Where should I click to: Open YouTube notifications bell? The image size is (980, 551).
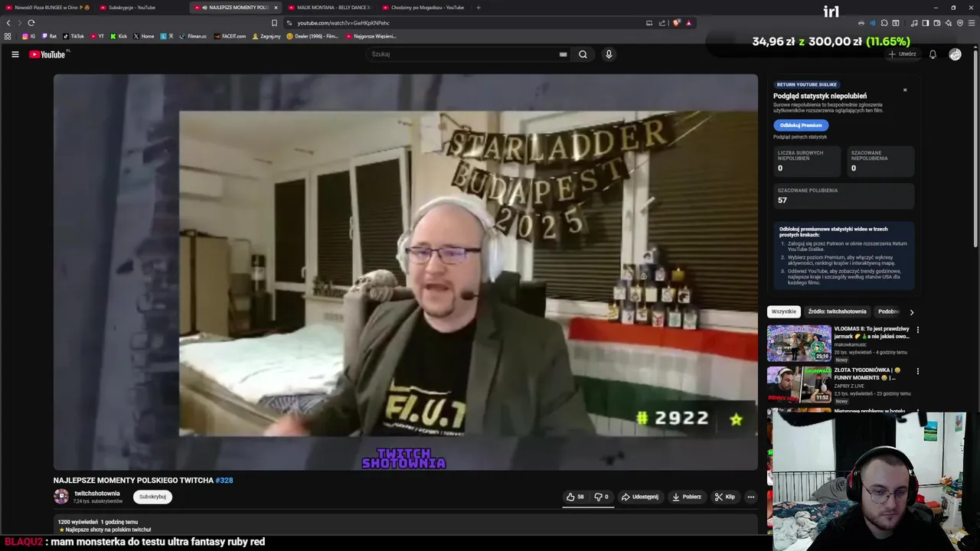coord(933,54)
